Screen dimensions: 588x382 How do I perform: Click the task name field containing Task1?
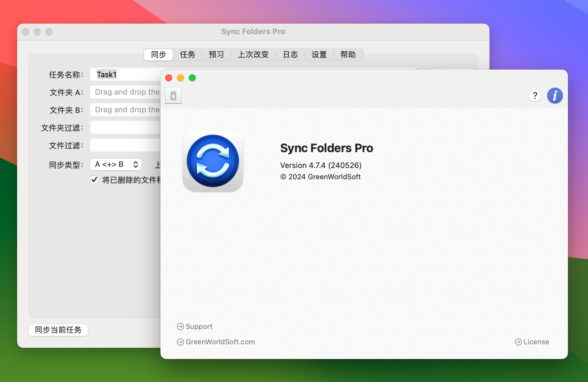(125, 75)
